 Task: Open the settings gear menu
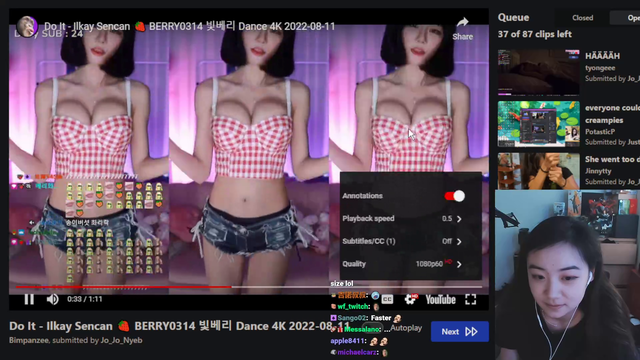[x=411, y=299]
